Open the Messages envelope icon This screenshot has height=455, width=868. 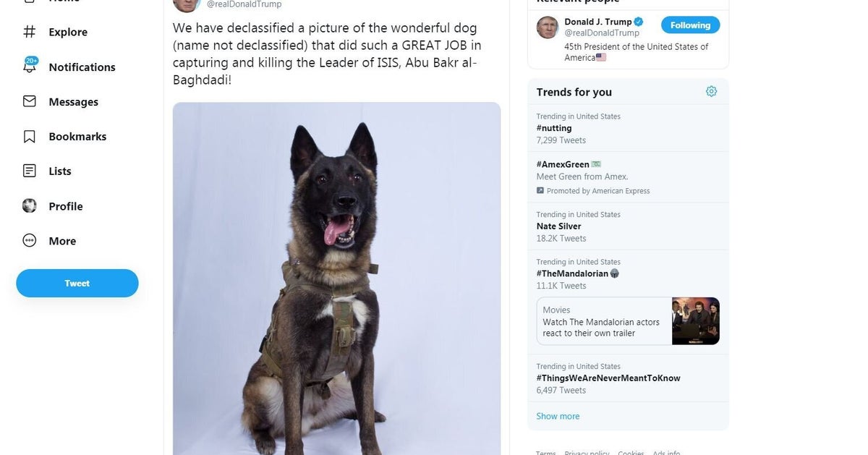[30, 101]
